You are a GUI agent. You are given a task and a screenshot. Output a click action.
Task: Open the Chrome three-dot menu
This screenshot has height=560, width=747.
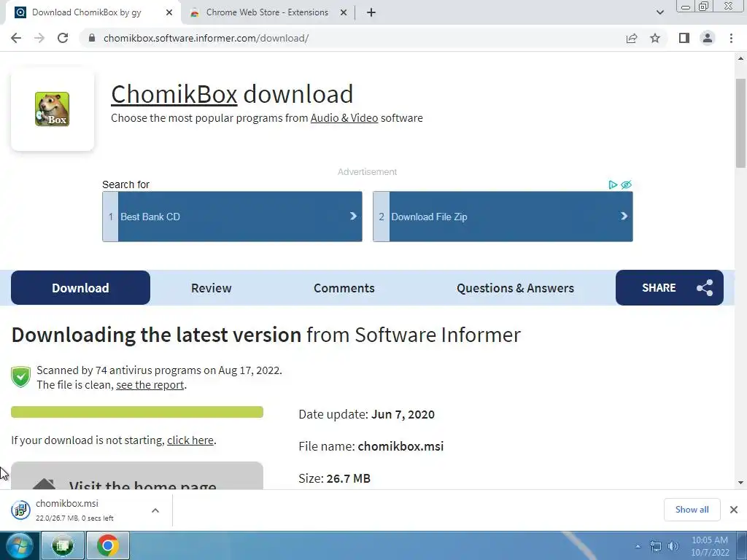pos(731,38)
